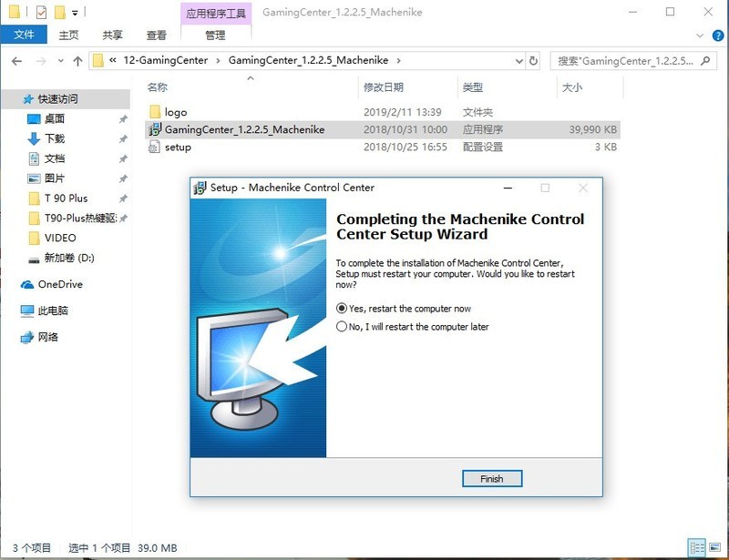Select the GamingCenter installer file icon
Screen dimensions: 729x560
click(x=154, y=129)
